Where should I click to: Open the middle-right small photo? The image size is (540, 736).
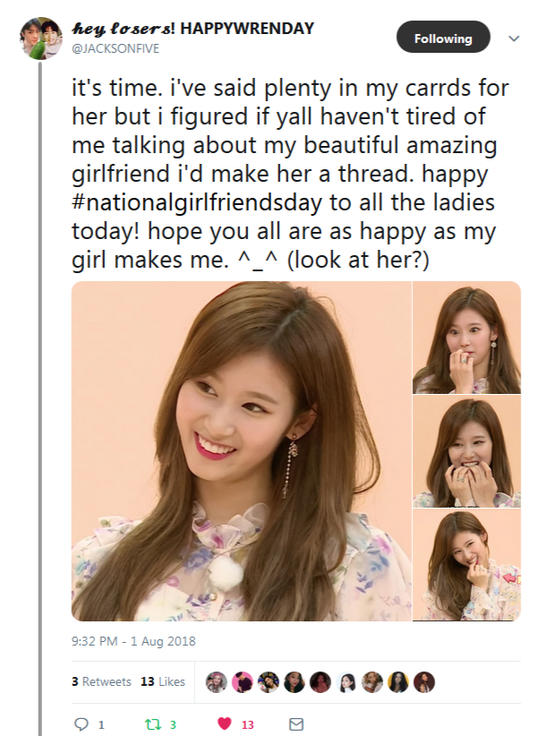[x=467, y=451]
